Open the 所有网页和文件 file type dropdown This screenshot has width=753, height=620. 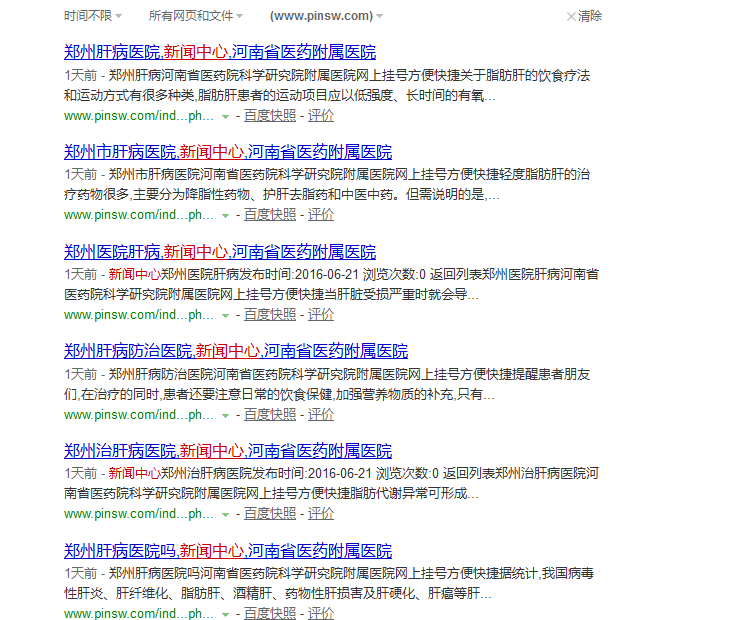pos(195,16)
